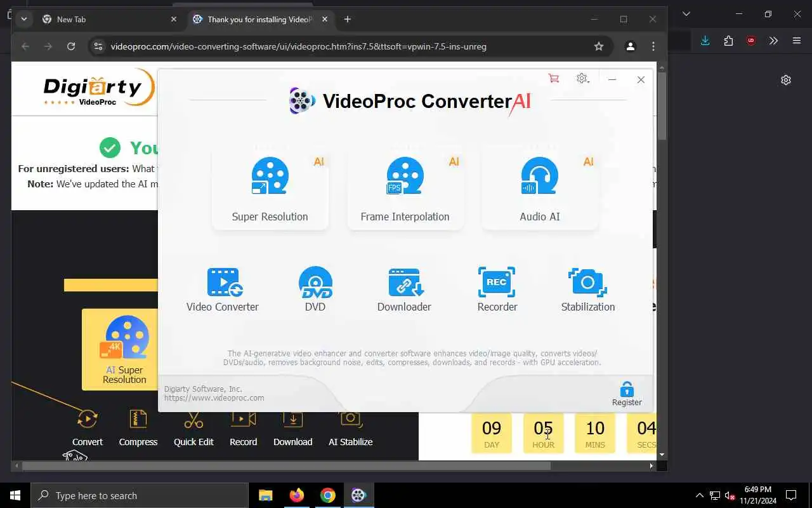
Task: Open the Recorder module
Action: [497, 290]
